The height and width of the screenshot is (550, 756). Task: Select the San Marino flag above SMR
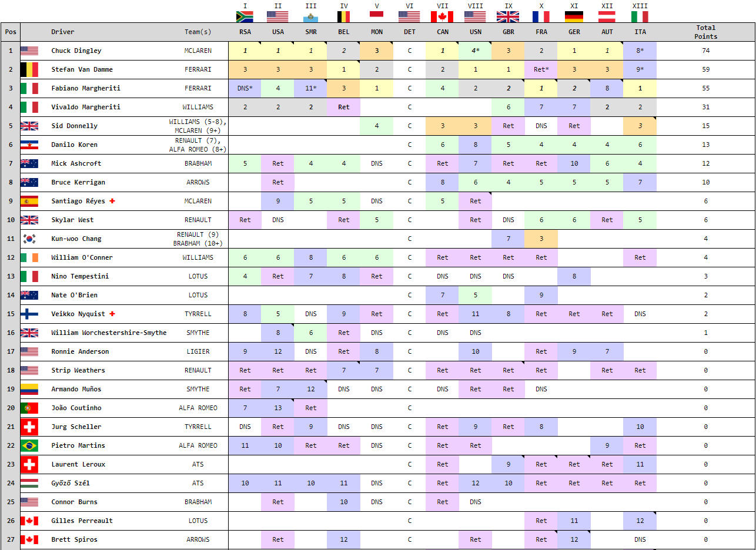[x=311, y=16]
